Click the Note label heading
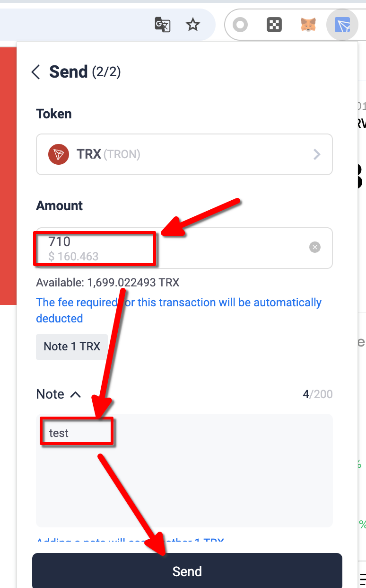Screen dimensions: 366x588 coord(50,394)
